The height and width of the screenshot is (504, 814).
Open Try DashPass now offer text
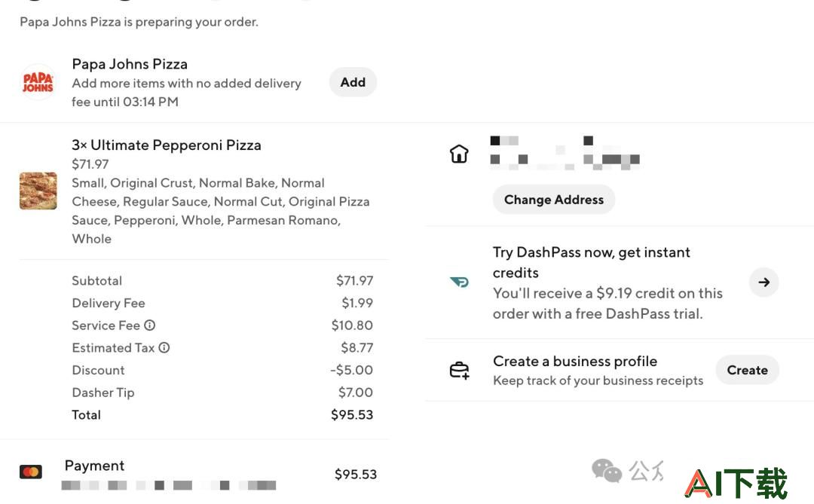592,262
